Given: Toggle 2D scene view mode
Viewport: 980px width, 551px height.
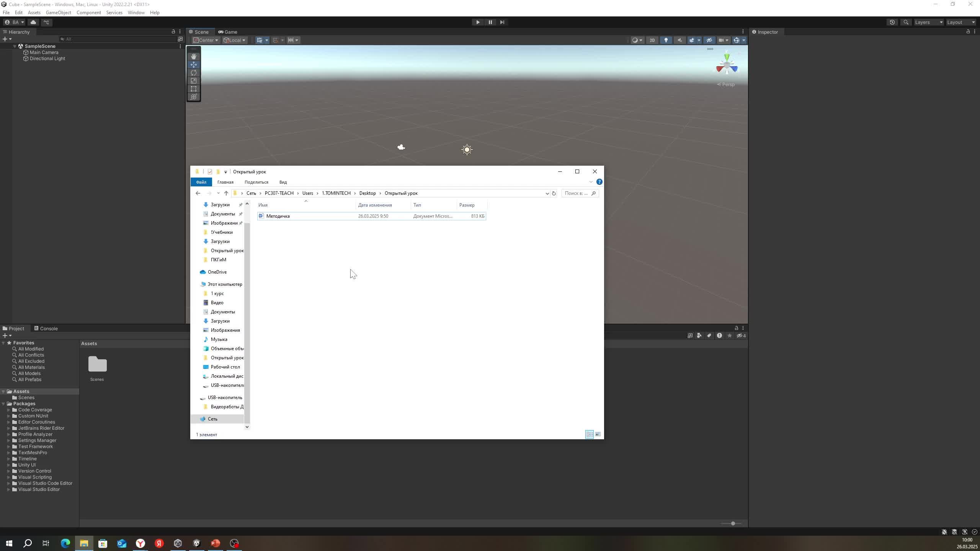Looking at the screenshot, I should 652,40.
